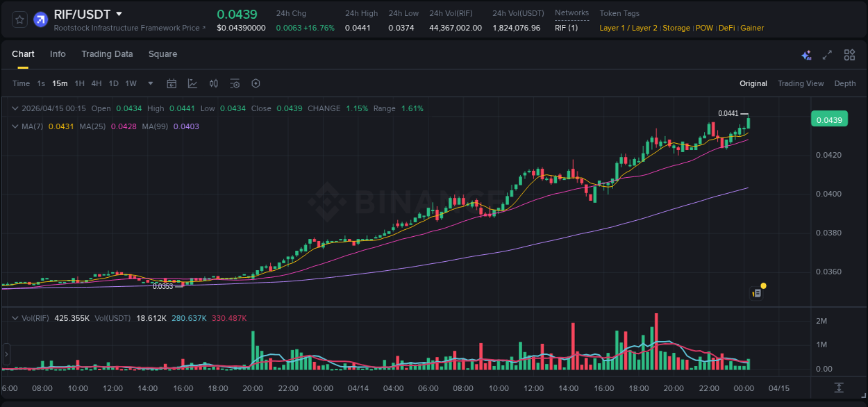Screen dimensions: 868x407
Task: Expand more time intervals dropdown arrow
Action: point(151,83)
